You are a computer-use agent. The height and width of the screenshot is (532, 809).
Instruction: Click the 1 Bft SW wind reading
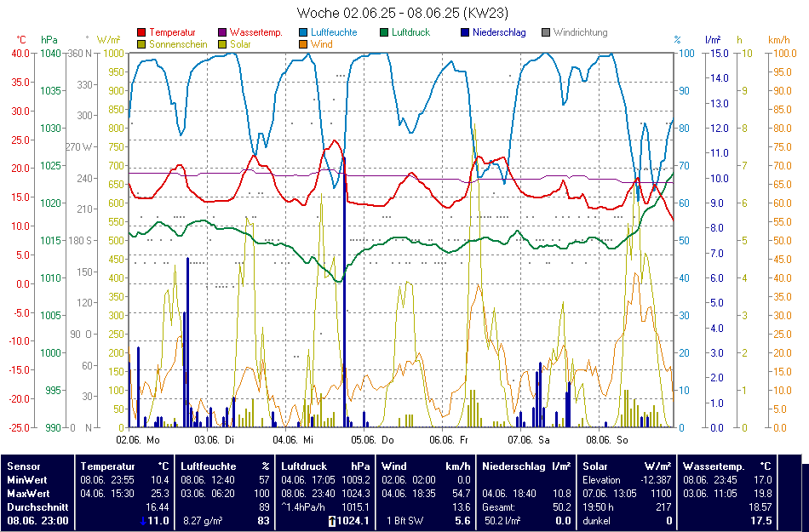pos(405,521)
